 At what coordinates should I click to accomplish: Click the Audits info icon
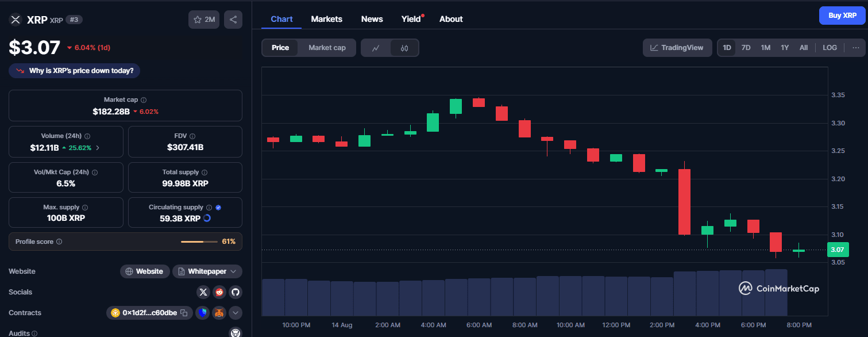click(34, 334)
